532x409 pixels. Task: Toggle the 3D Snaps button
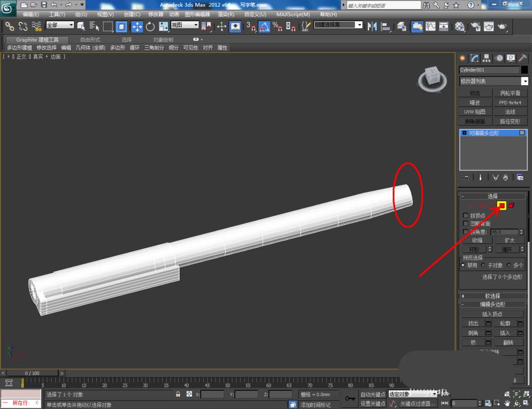click(x=251, y=26)
